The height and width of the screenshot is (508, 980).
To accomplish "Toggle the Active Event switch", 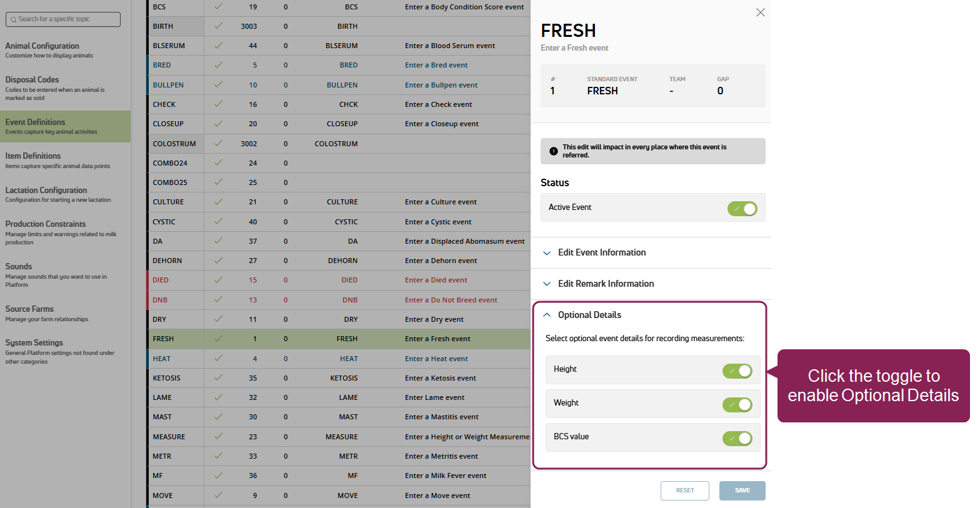I will (x=742, y=209).
